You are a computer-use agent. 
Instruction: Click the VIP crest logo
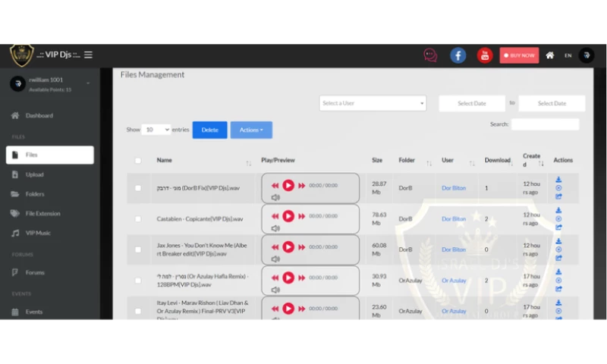pyautogui.click(x=21, y=55)
